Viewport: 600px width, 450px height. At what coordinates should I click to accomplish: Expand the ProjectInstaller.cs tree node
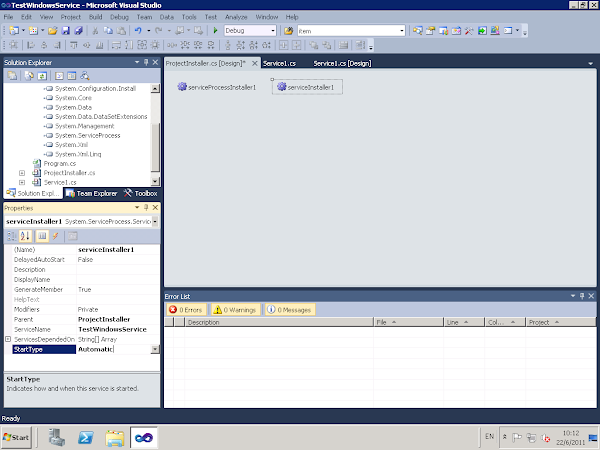[22, 173]
